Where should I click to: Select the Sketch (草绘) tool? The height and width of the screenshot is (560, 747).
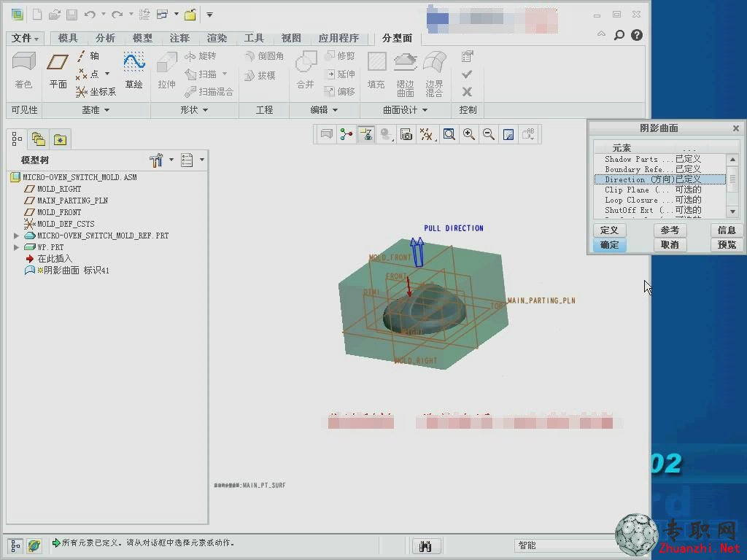pyautogui.click(x=134, y=71)
